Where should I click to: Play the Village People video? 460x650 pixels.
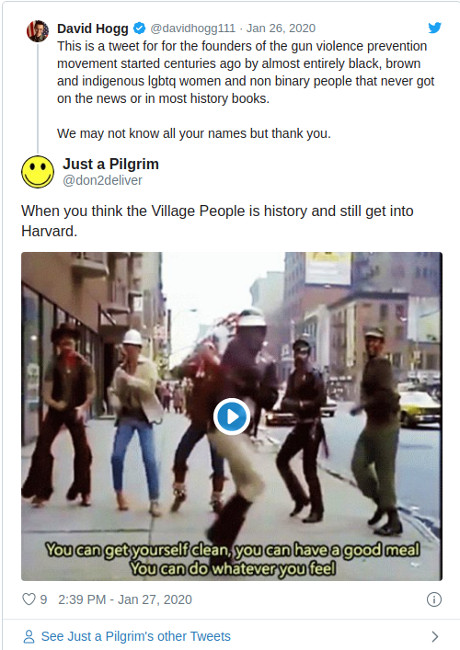pos(232,416)
